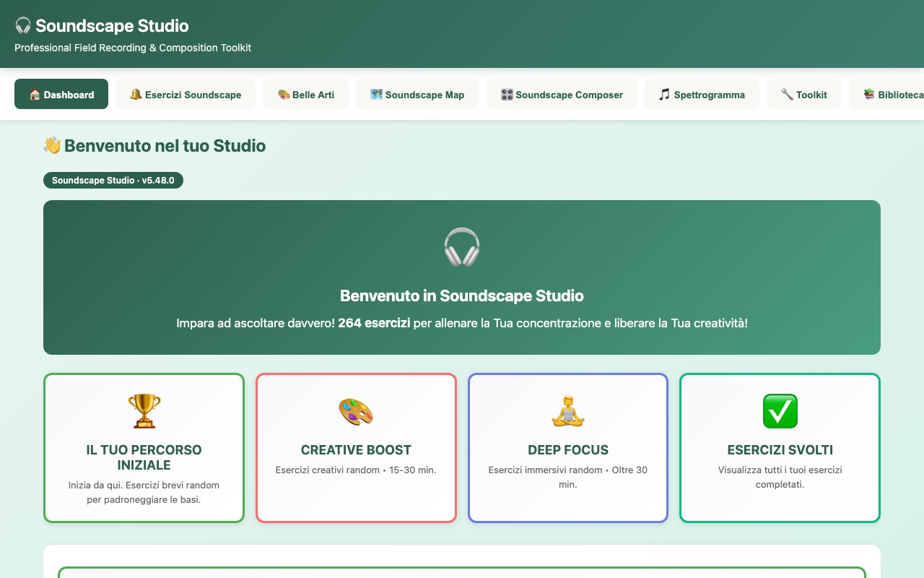Start a CREATIVE BOOST exercise

click(x=356, y=448)
